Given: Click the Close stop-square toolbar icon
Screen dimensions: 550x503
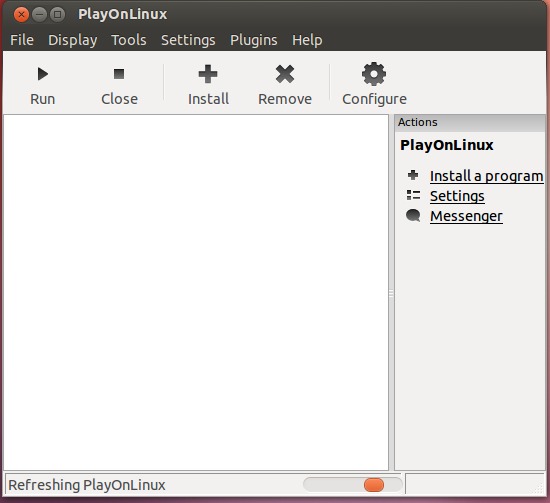Looking at the screenshot, I should [119, 74].
